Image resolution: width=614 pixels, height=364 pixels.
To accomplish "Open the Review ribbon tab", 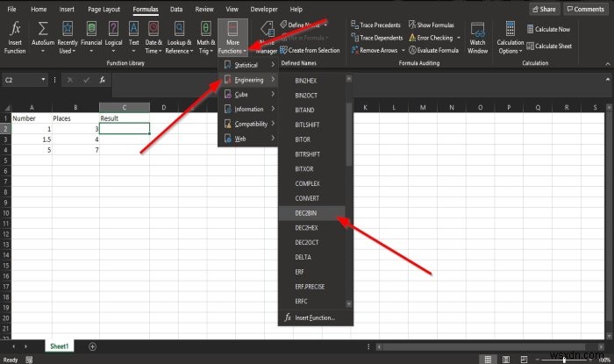I will (x=204, y=9).
